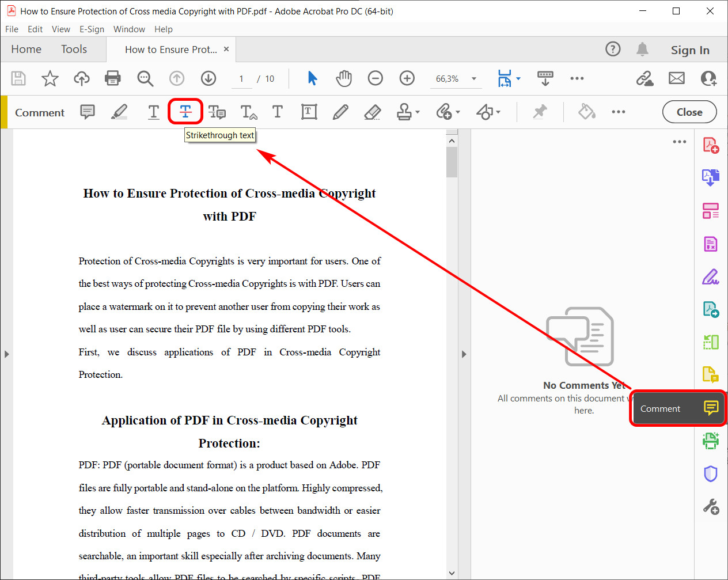
Task: Switch to the Selection arrow tool
Action: coord(312,78)
